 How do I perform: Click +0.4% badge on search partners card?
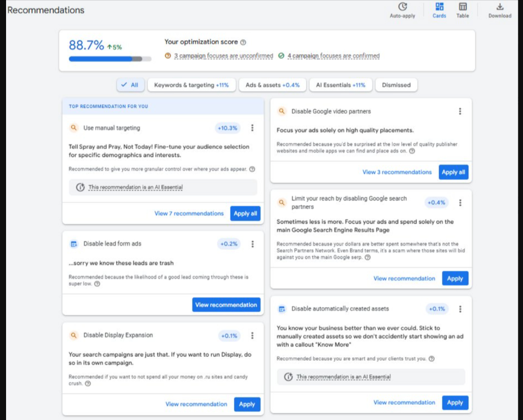pyautogui.click(x=437, y=203)
